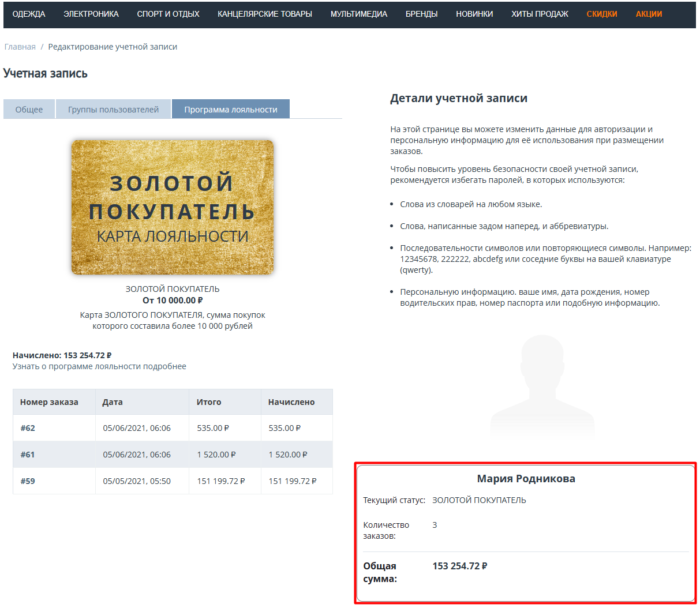
Task: Open the МУЛЬТИМЕДИА category
Action: pyautogui.click(x=359, y=14)
